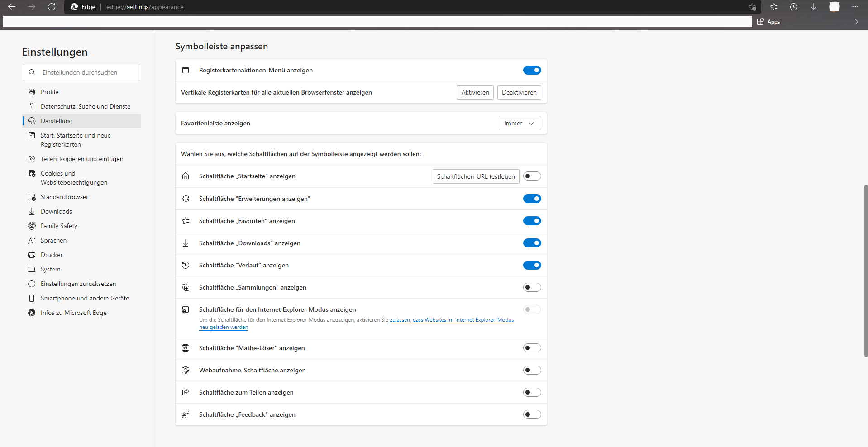This screenshot has width=868, height=447.
Task: Click the Darstellung palette icon
Action: (x=32, y=121)
